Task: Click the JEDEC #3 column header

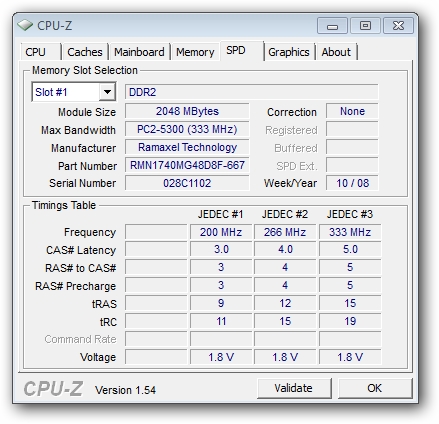Action: click(x=350, y=214)
